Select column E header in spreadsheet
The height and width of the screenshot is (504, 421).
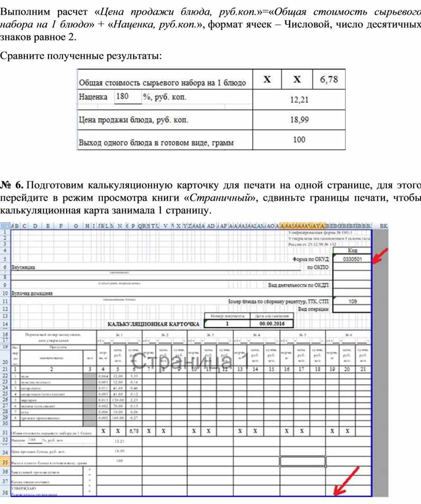tap(47, 226)
